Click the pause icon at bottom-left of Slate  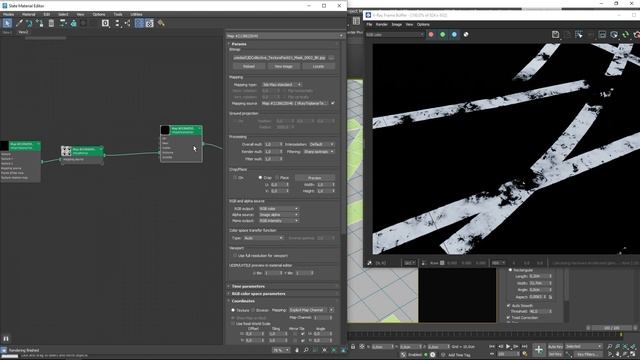click(6, 338)
